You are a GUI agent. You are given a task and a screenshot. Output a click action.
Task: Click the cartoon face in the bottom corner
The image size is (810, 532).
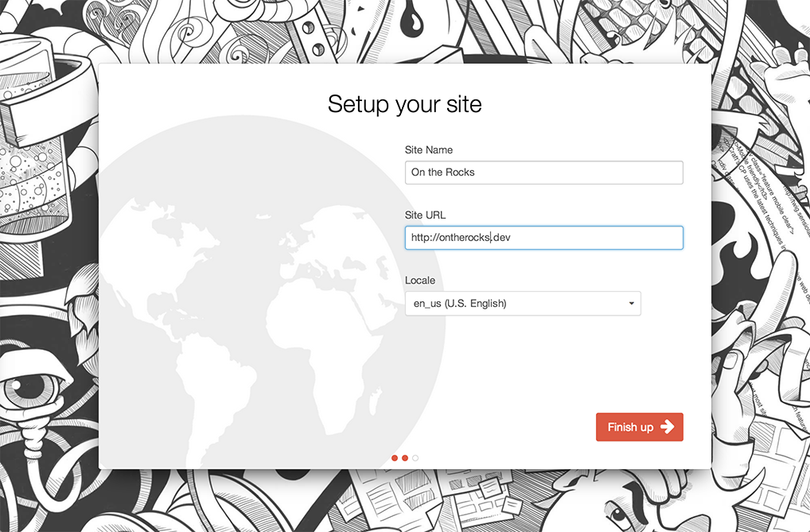tap(629, 505)
